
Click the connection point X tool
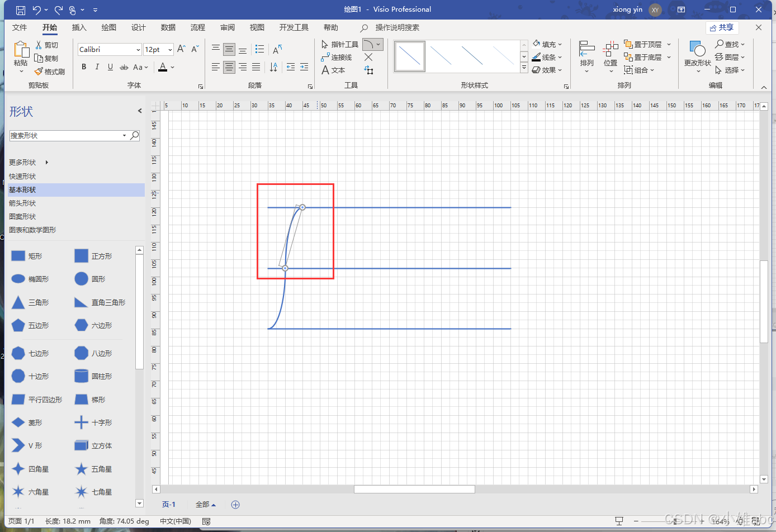tap(368, 57)
